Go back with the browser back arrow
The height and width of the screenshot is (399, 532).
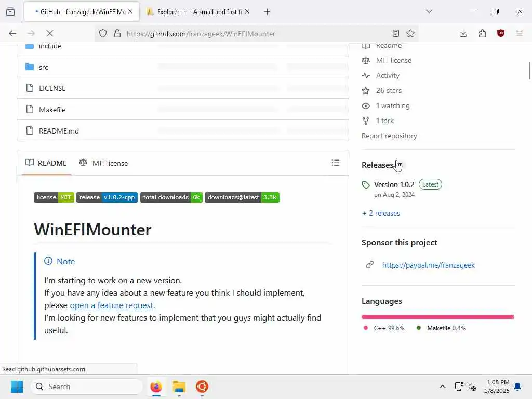coord(12,33)
